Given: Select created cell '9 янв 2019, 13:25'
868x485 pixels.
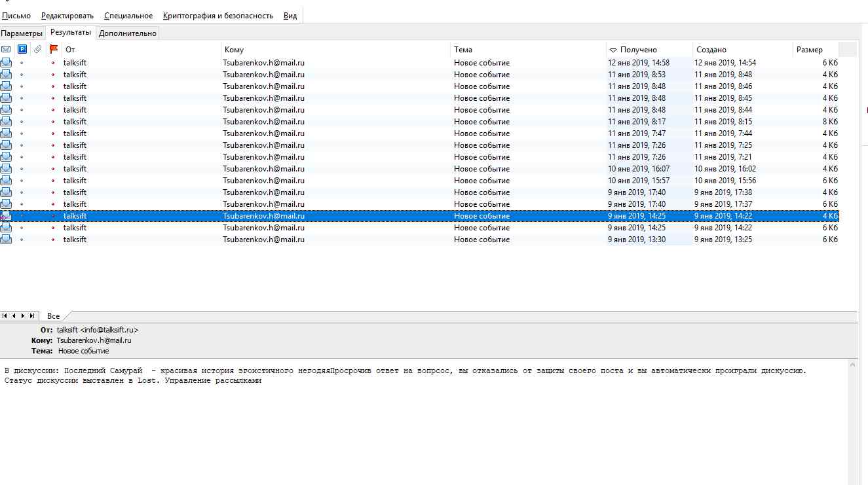Looking at the screenshot, I should click(723, 240).
